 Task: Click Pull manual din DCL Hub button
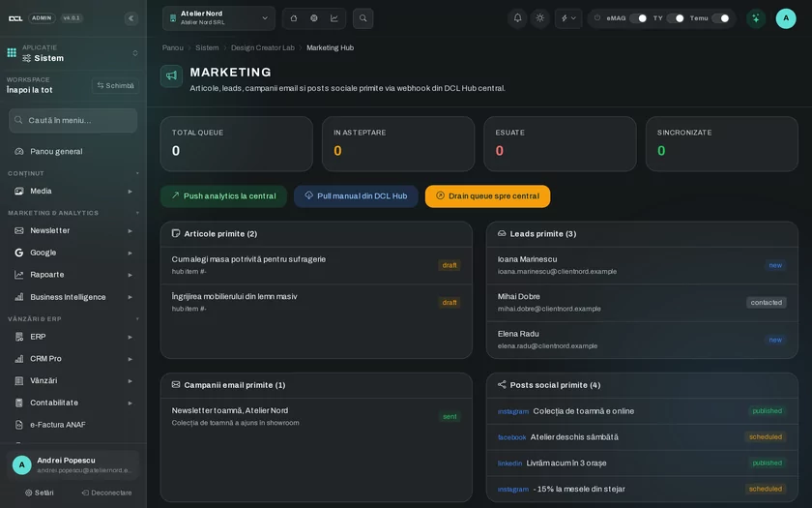pos(356,195)
